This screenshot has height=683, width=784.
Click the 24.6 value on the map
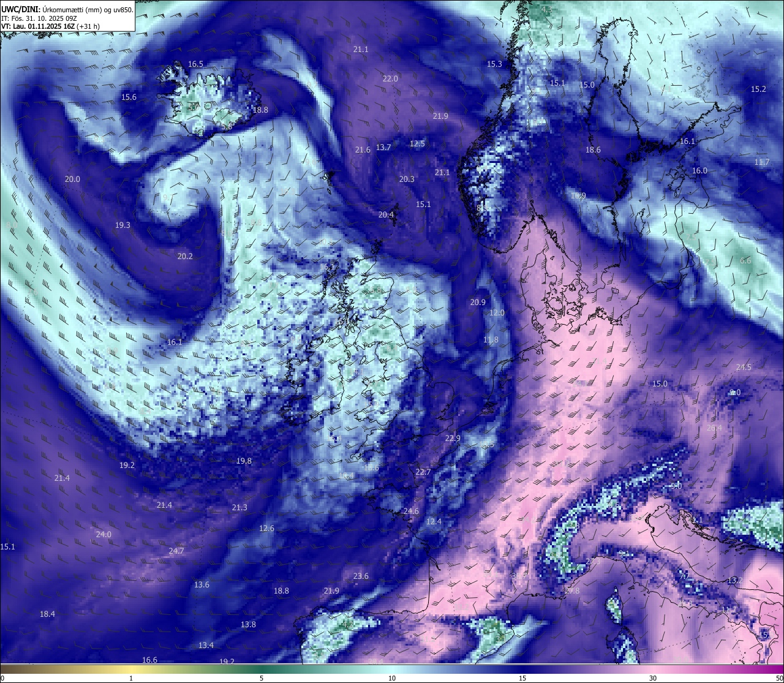(411, 511)
